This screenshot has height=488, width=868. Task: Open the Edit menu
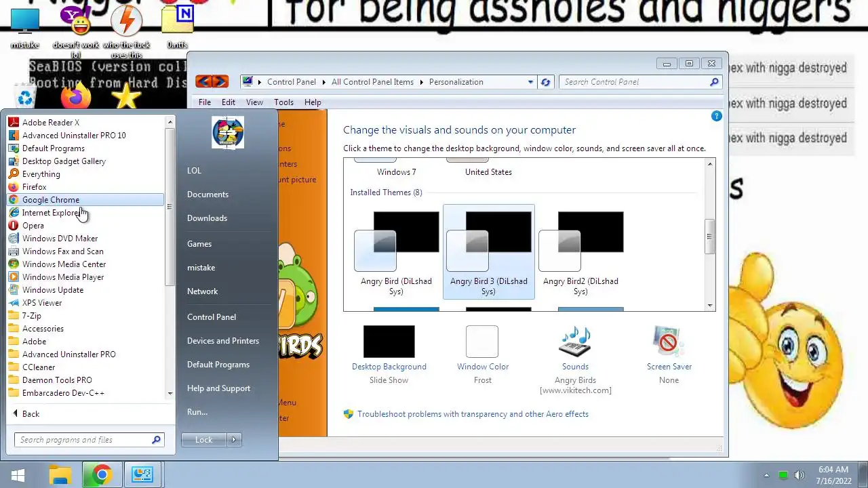click(x=228, y=102)
